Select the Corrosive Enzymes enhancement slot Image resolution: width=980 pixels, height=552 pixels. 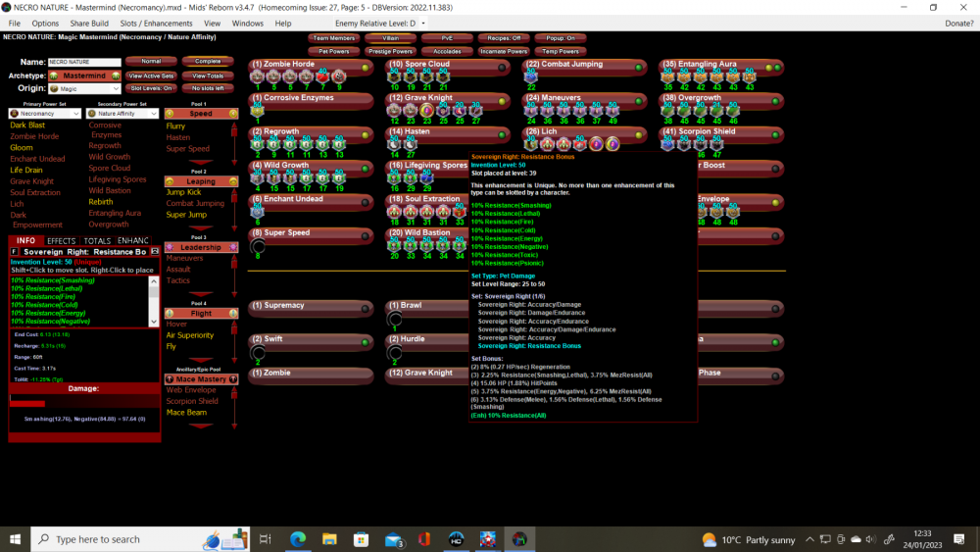[x=257, y=111]
